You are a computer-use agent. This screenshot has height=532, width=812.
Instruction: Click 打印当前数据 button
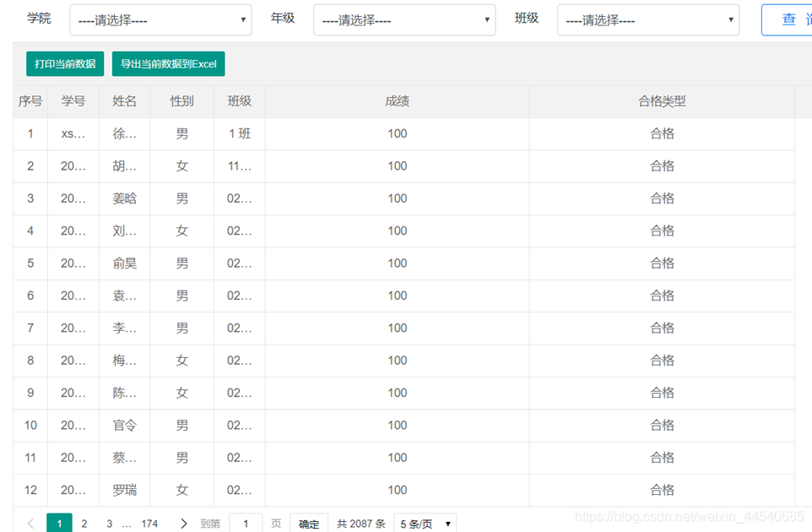click(65, 63)
